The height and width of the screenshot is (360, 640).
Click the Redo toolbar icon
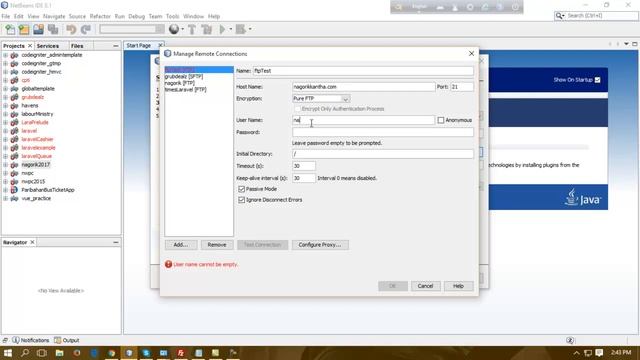(86, 29)
